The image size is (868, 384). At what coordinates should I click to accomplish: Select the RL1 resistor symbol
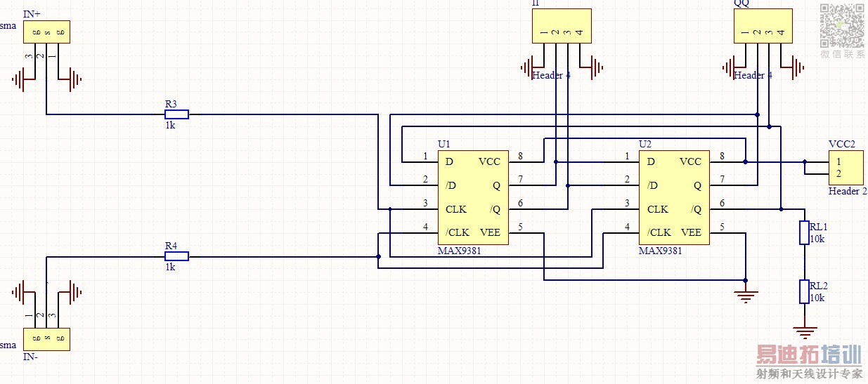[x=805, y=232]
